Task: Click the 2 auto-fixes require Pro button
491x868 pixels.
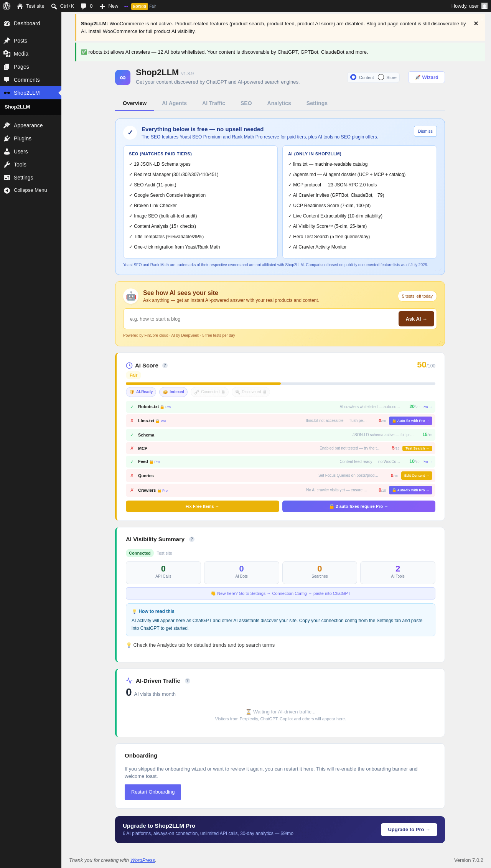Action: coord(359,506)
